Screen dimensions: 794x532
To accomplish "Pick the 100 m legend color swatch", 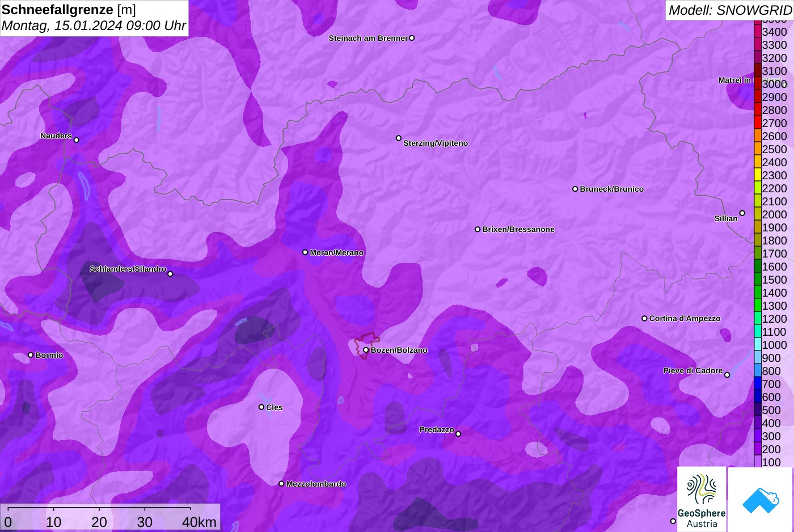I will (758, 461).
